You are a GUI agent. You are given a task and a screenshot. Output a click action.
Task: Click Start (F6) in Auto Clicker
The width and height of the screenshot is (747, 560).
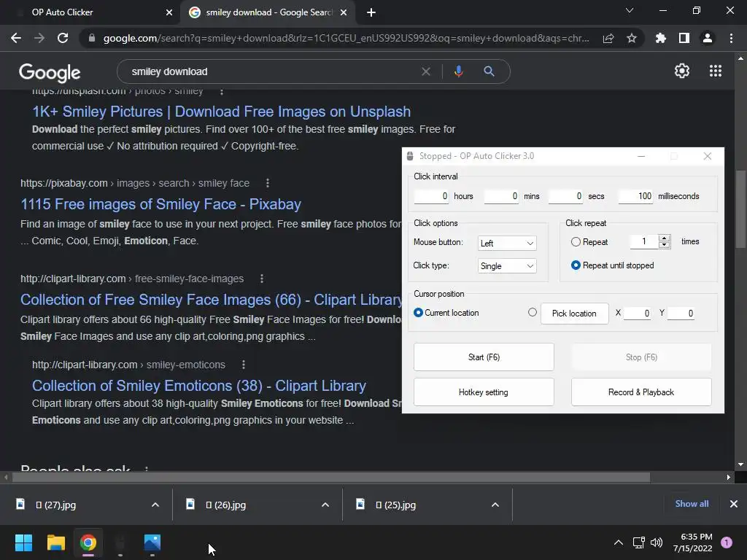coord(484,357)
